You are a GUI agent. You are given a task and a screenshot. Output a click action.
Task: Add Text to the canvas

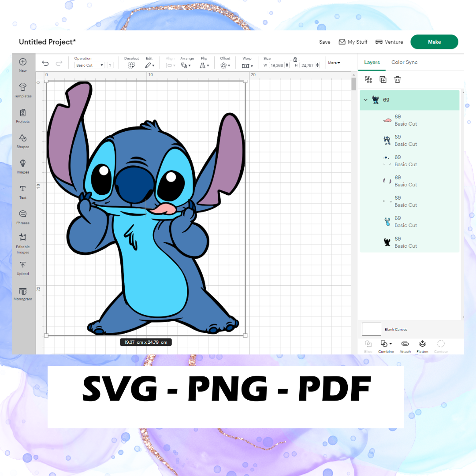click(23, 192)
